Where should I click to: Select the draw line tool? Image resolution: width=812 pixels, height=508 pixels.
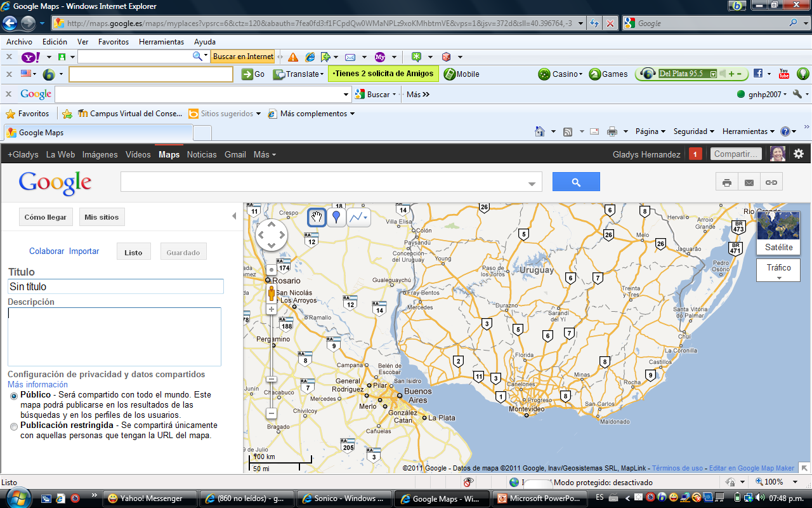(x=355, y=217)
